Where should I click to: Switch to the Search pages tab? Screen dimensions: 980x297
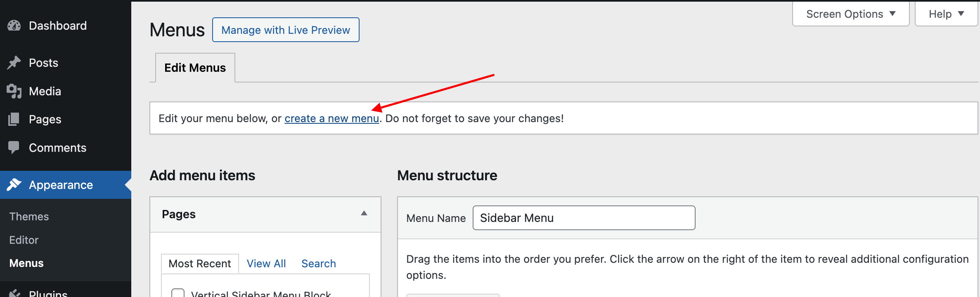pos(318,264)
